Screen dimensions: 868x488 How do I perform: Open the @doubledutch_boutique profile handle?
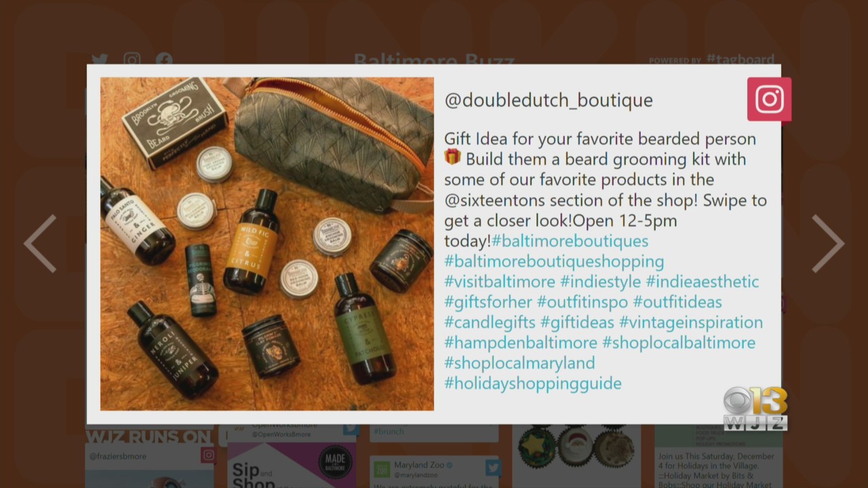[x=549, y=100]
